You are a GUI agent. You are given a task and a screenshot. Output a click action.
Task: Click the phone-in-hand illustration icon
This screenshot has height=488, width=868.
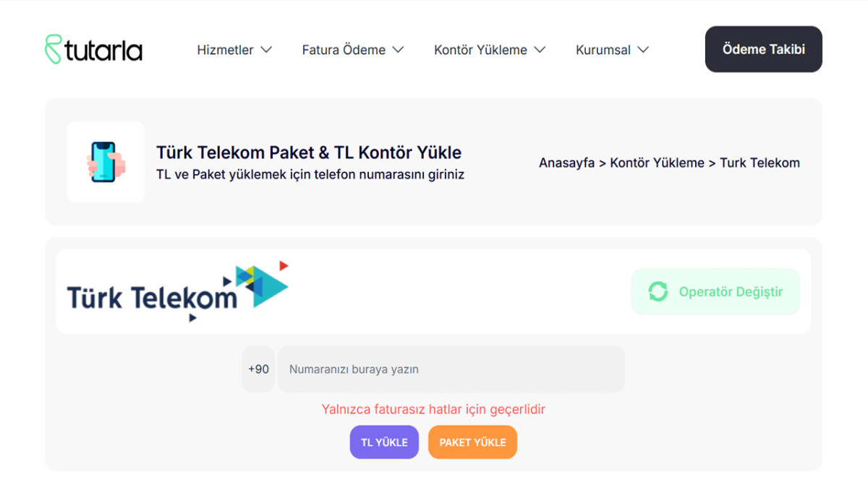106,162
